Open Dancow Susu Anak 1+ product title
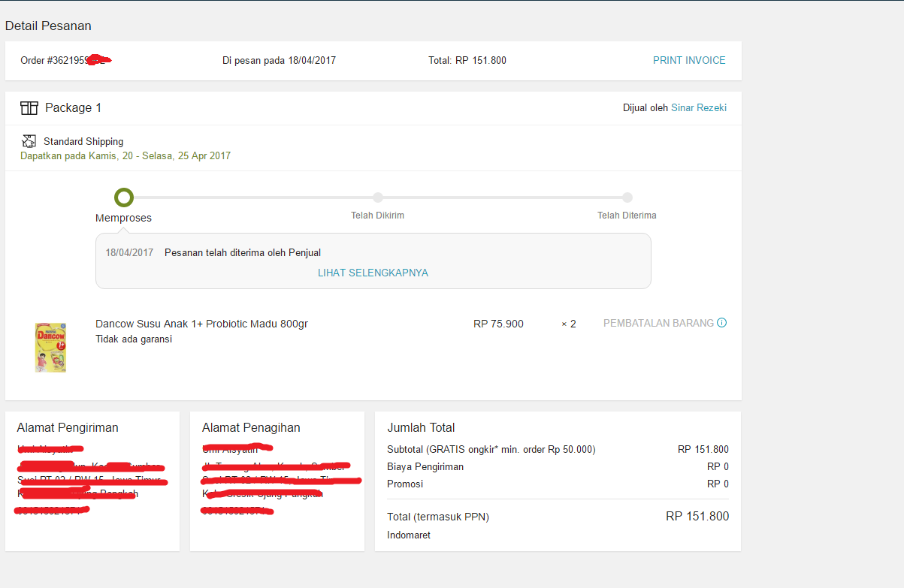This screenshot has width=904, height=588. pyautogui.click(x=201, y=324)
